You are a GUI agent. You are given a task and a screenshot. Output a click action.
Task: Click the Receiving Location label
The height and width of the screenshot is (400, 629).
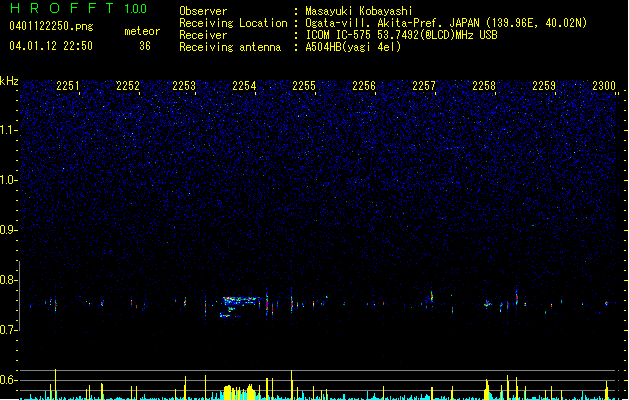pyautogui.click(x=233, y=23)
